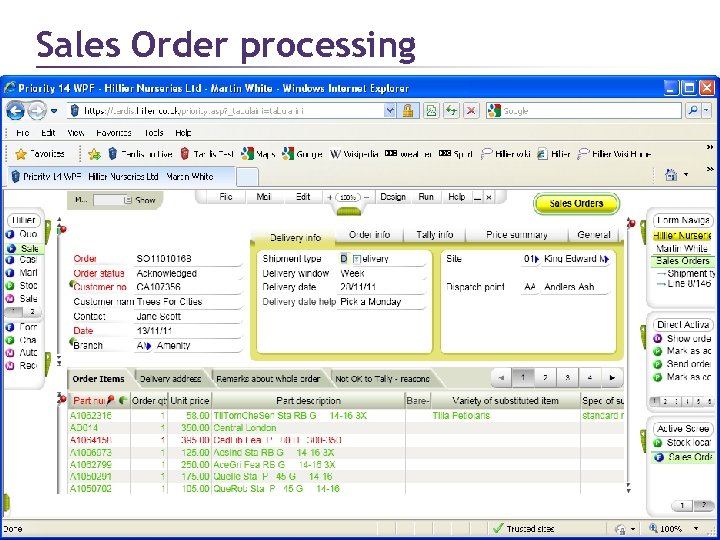Image resolution: width=720 pixels, height=540 pixels.
Task: Select the Central London item row
Action: coord(346,428)
